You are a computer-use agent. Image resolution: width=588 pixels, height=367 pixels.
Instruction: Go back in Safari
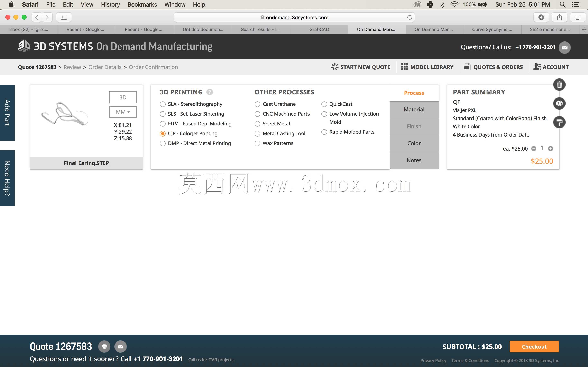(37, 17)
